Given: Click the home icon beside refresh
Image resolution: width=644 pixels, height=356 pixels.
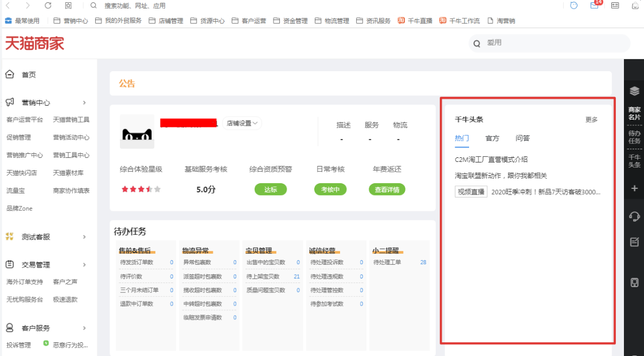Looking at the screenshot, I should pos(68,5).
